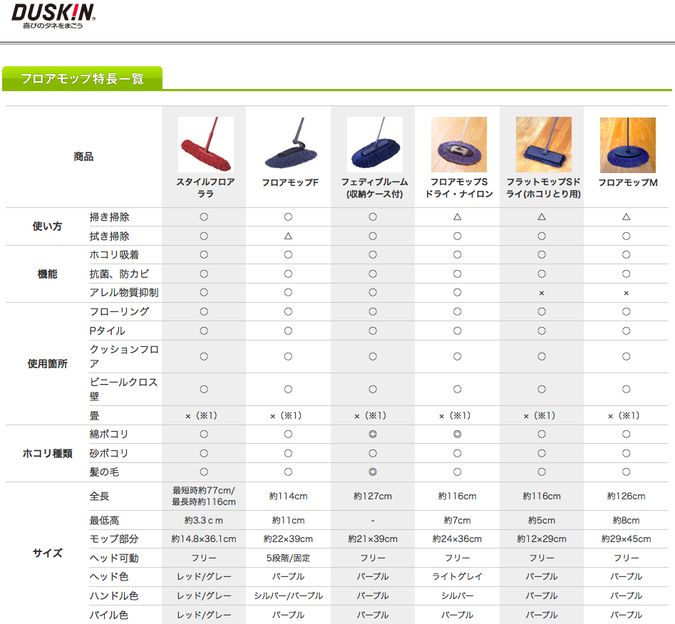Viewport: 675px width, 624px height.
Task: Click the フロアモップS ドライ・ナイロン name
Action: click(459, 188)
